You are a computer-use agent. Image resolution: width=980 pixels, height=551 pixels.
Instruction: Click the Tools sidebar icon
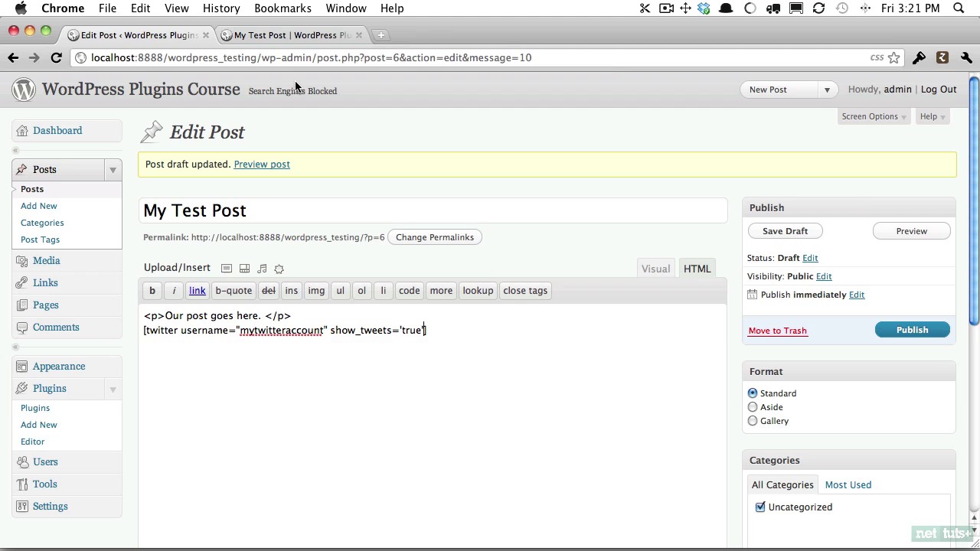coord(21,484)
